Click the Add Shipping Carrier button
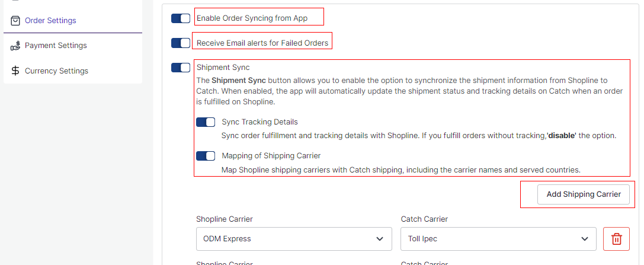The height and width of the screenshot is (265, 644). [584, 194]
